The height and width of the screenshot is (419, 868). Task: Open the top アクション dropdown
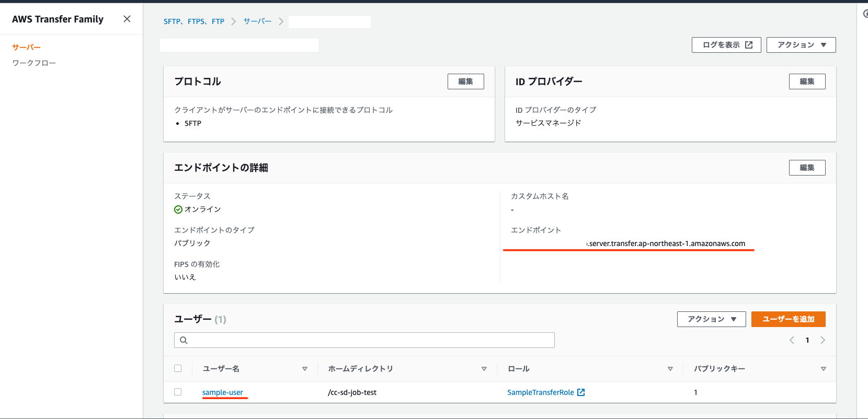(801, 45)
